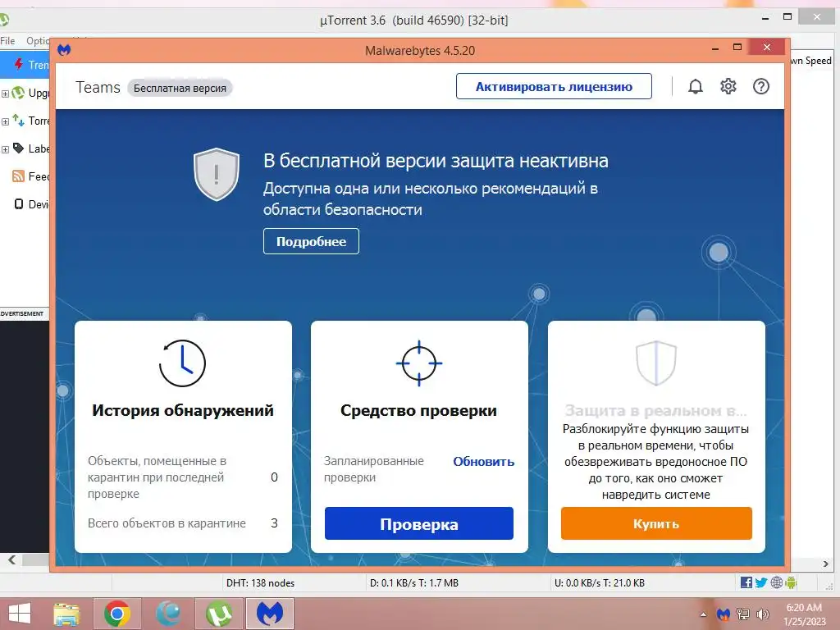Click Malwarebytes taskbar button
Image resolution: width=840 pixels, height=630 pixels.
269,614
